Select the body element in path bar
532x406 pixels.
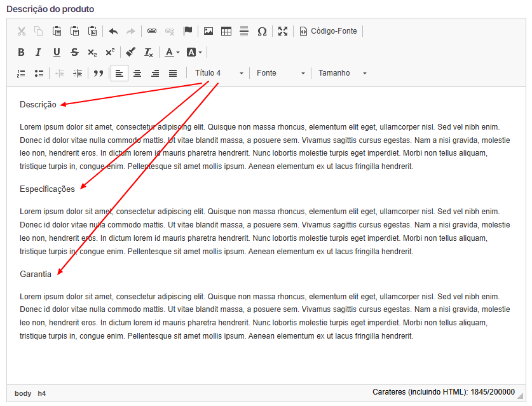23,393
